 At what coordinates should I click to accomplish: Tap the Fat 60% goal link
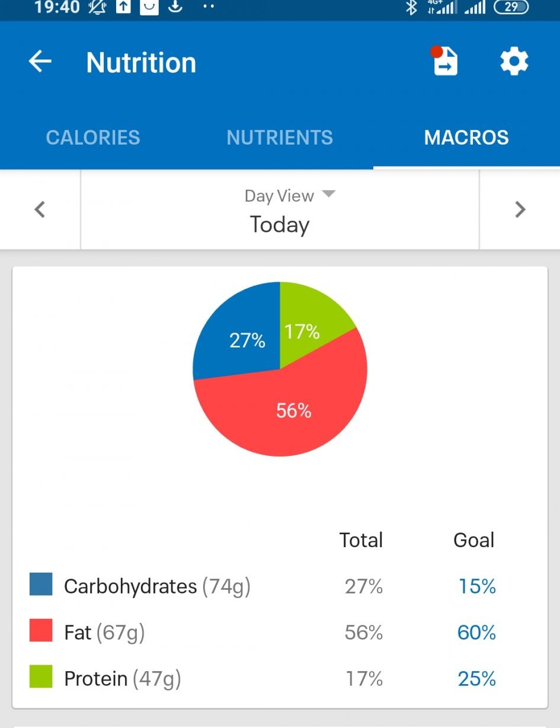click(476, 633)
